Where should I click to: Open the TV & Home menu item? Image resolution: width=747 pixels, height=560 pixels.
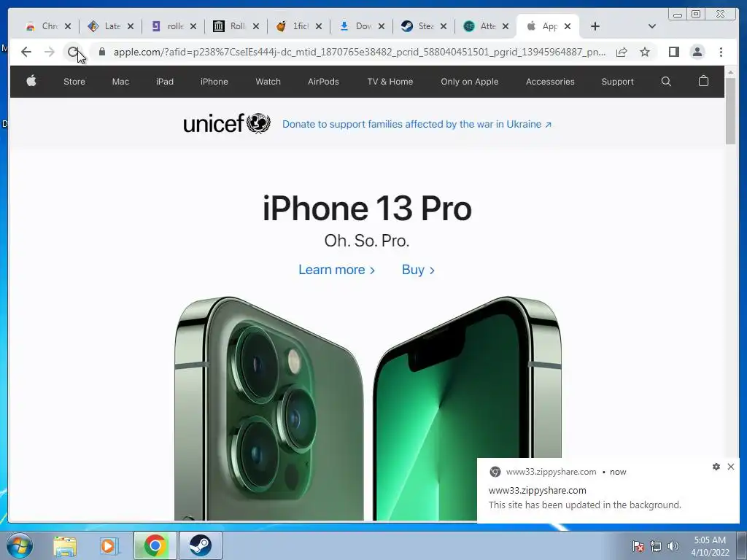390,82
